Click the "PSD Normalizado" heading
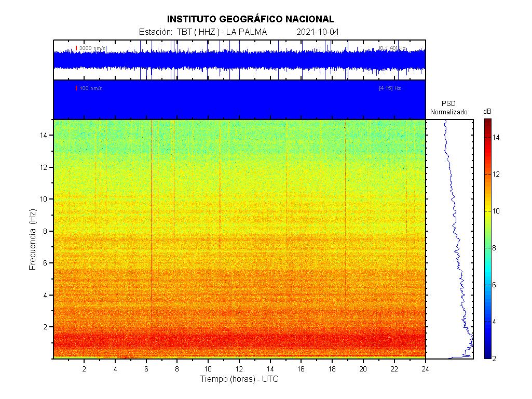 pos(448,108)
